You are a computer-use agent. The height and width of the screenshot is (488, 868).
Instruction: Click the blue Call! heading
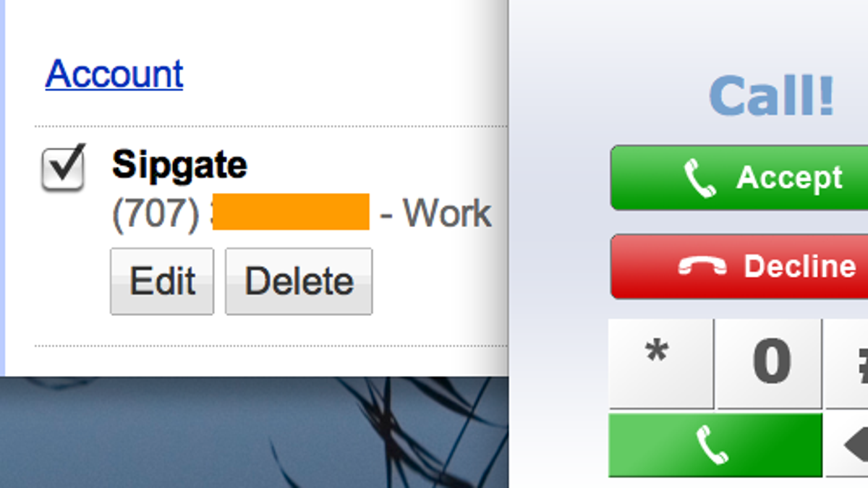[772, 95]
